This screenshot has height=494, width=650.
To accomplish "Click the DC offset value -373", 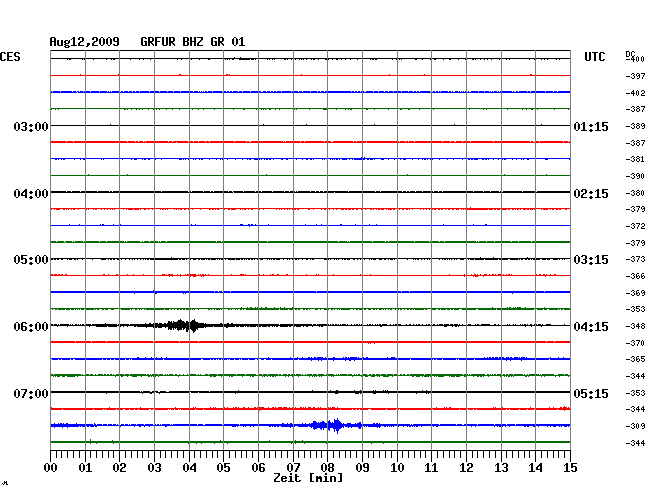I will click(635, 259).
